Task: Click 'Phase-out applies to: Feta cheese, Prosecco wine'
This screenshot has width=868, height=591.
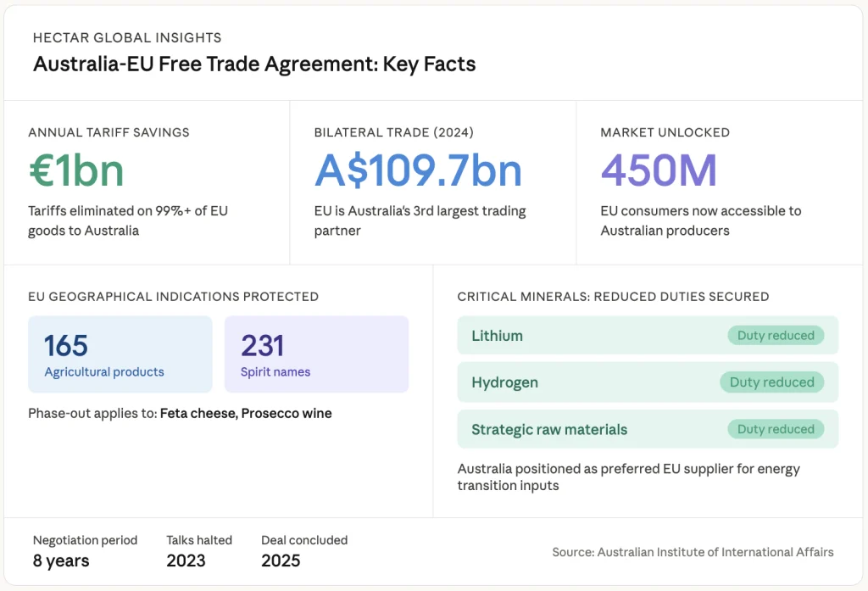Action: tap(180, 413)
